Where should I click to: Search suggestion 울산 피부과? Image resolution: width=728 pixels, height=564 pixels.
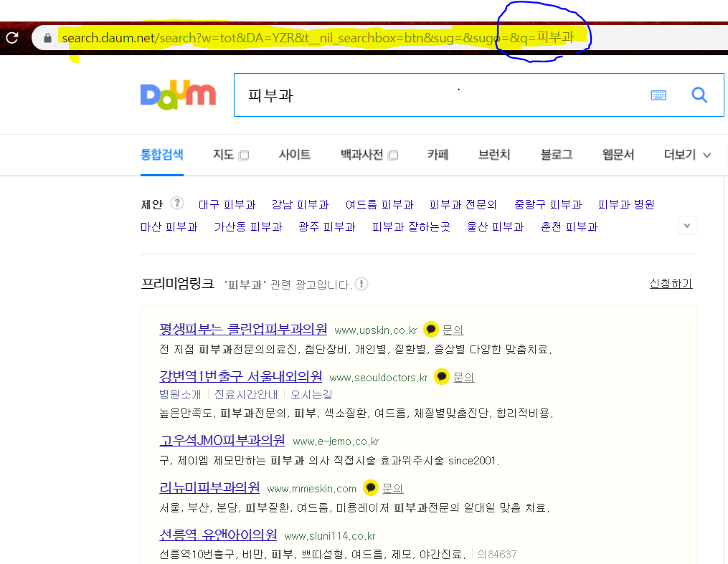[496, 226]
